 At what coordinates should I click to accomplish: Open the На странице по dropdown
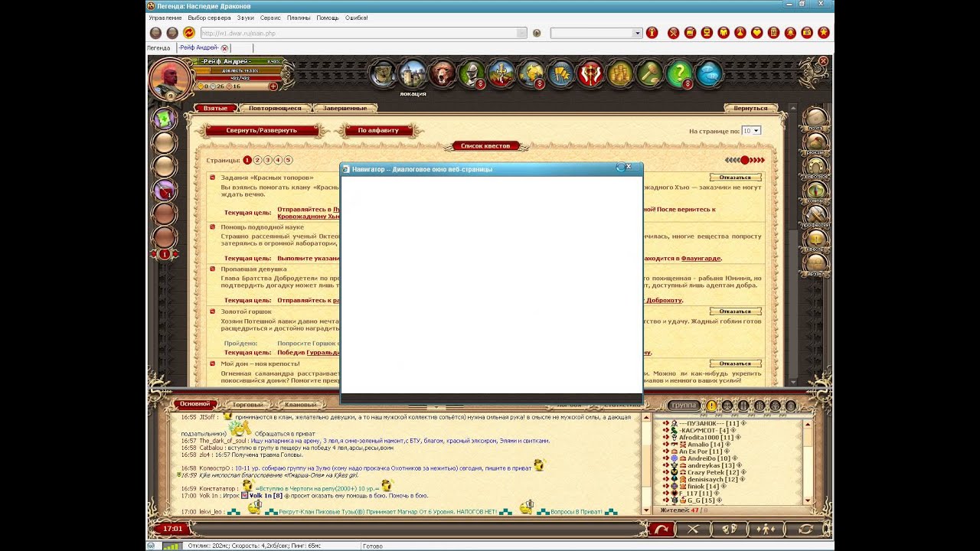click(751, 131)
